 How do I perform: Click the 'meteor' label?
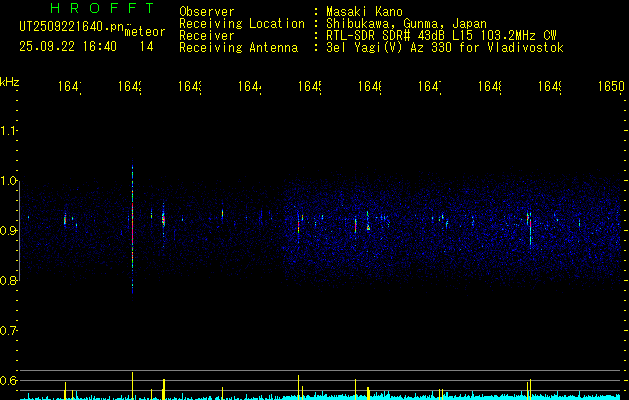(x=145, y=32)
